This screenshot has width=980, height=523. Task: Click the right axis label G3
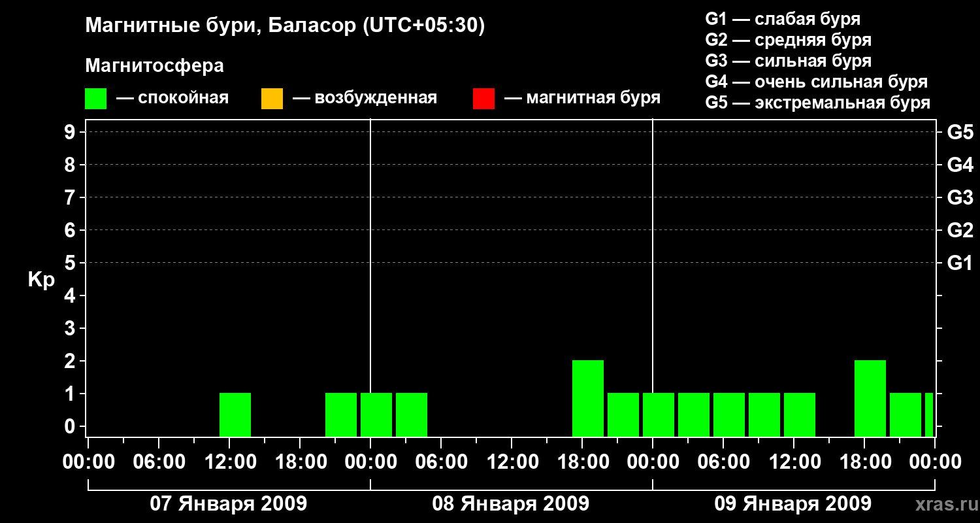pos(960,197)
